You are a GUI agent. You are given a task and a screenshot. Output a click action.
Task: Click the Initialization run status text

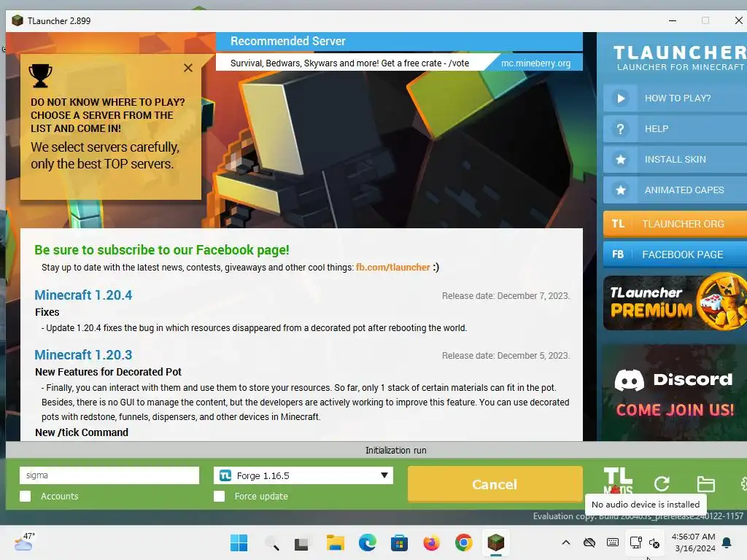coord(396,451)
